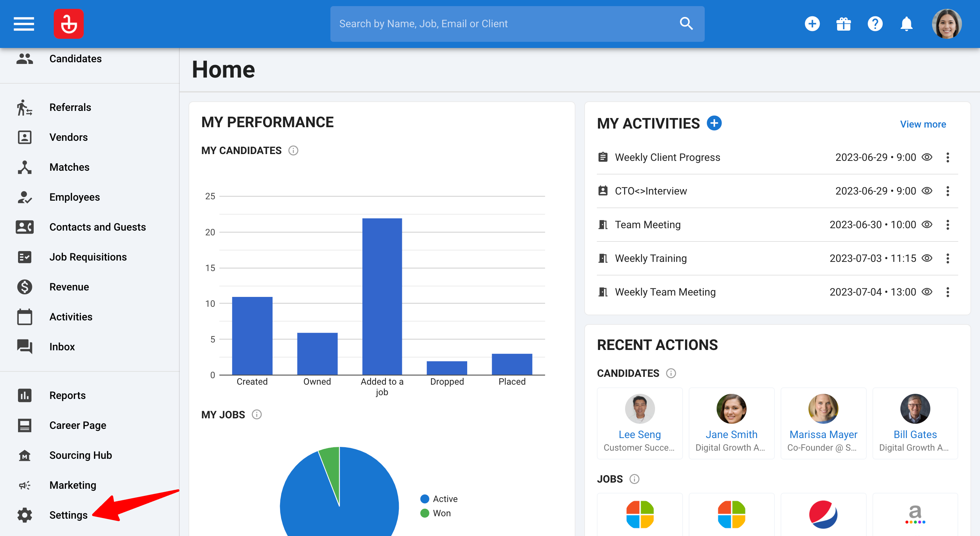Image resolution: width=980 pixels, height=536 pixels.
Task: Click the Candidates people icon in sidebar
Action: click(25, 58)
